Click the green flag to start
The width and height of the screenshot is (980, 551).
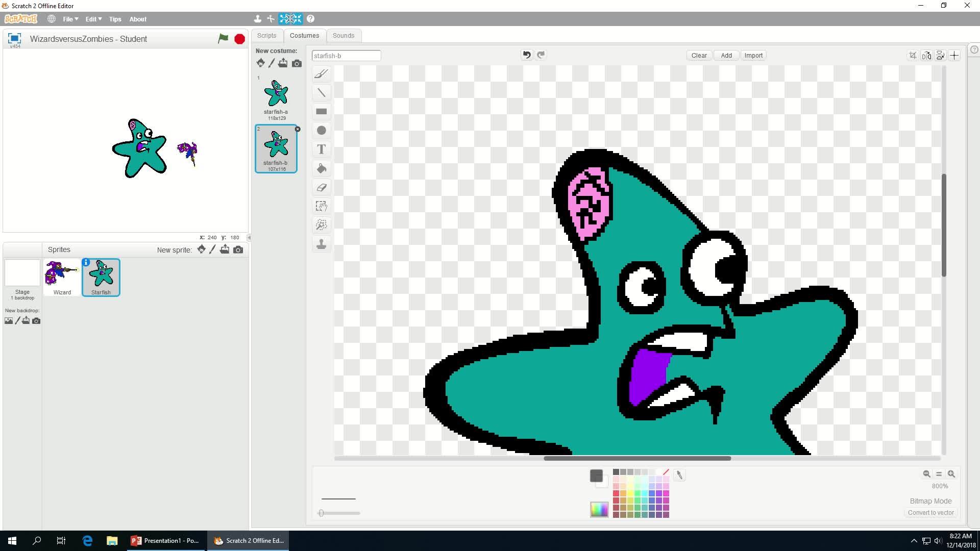click(223, 39)
